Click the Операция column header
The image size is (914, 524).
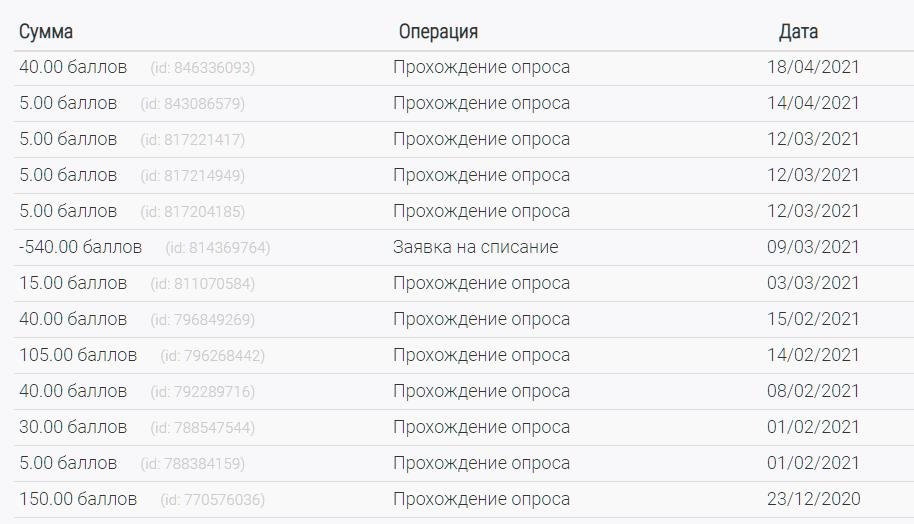tap(438, 32)
